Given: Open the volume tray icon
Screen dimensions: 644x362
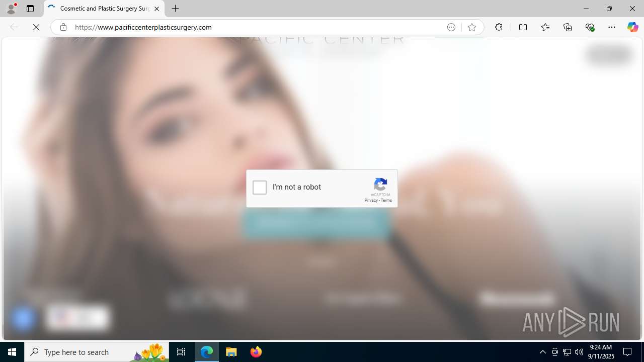Looking at the screenshot, I should click(x=579, y=352).
